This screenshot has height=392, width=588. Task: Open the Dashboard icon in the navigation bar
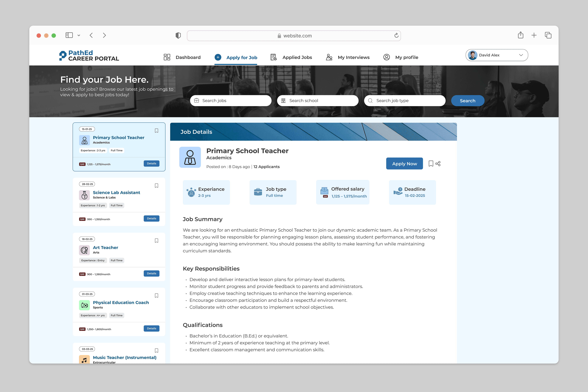click(167, 57)
